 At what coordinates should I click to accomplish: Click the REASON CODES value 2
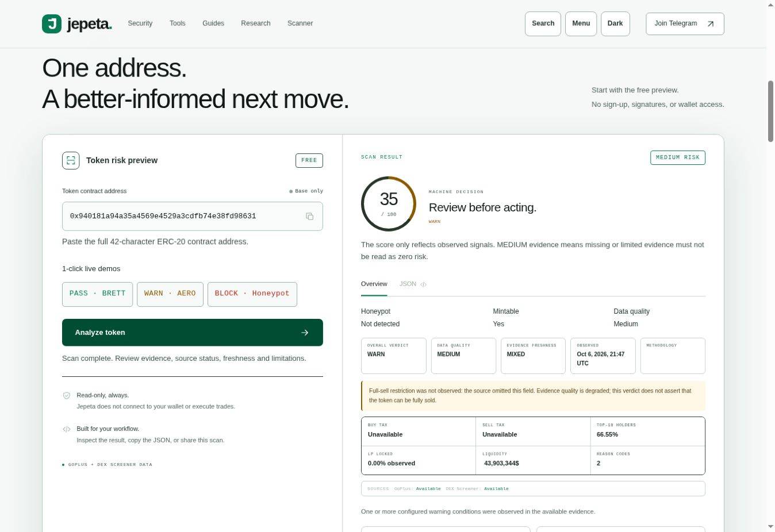tap(598, 463)
